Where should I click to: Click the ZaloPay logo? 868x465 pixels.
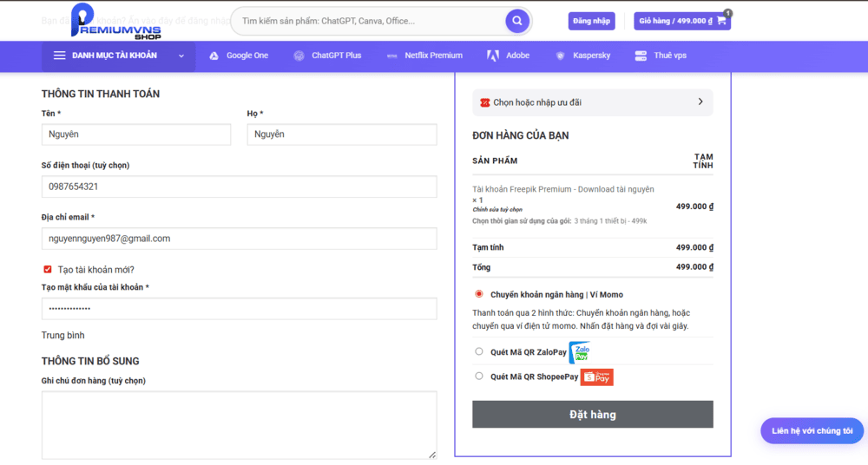click(x=580, y=352)
